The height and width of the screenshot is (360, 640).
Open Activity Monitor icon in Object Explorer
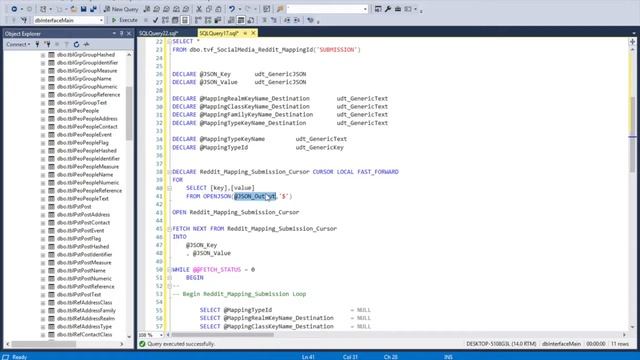86,44
